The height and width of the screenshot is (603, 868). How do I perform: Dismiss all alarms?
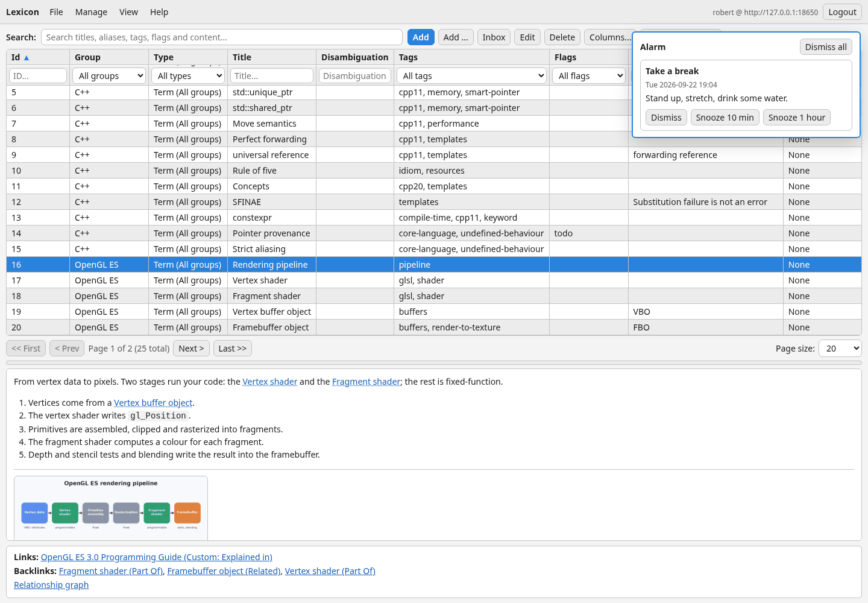coord(826,47)
